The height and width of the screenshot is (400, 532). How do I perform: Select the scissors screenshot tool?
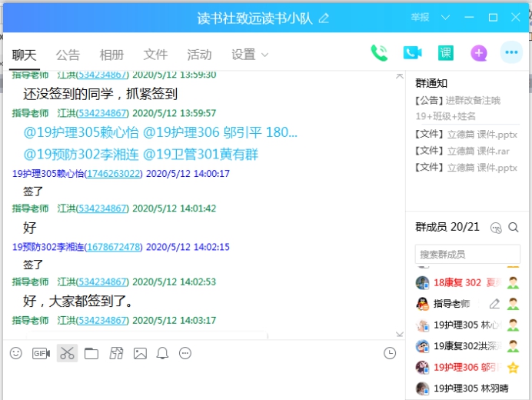67,353
